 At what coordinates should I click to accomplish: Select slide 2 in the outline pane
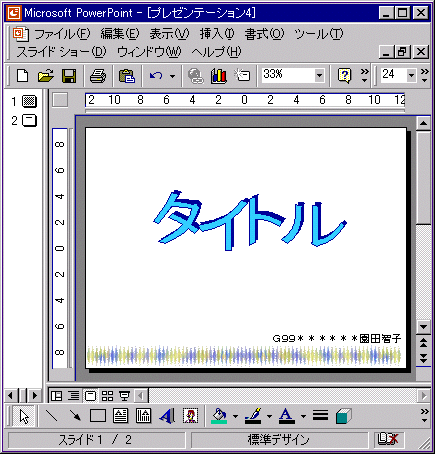click(x=24, y=120)
